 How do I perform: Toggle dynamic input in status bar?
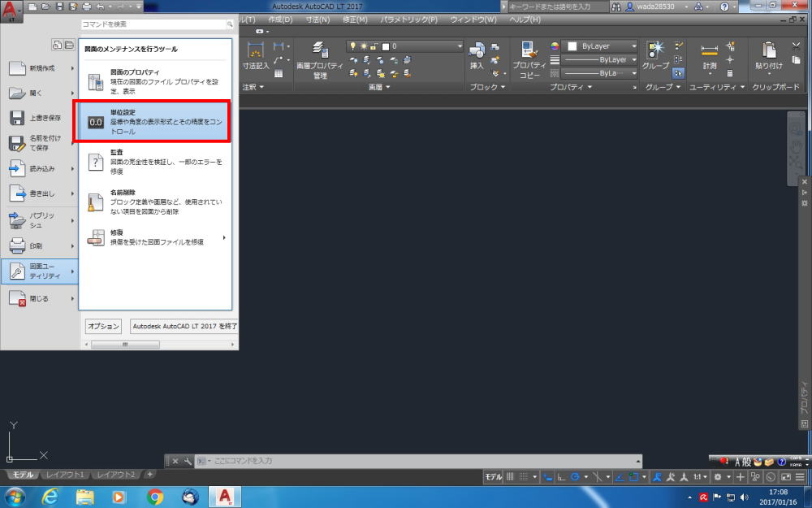548,477
